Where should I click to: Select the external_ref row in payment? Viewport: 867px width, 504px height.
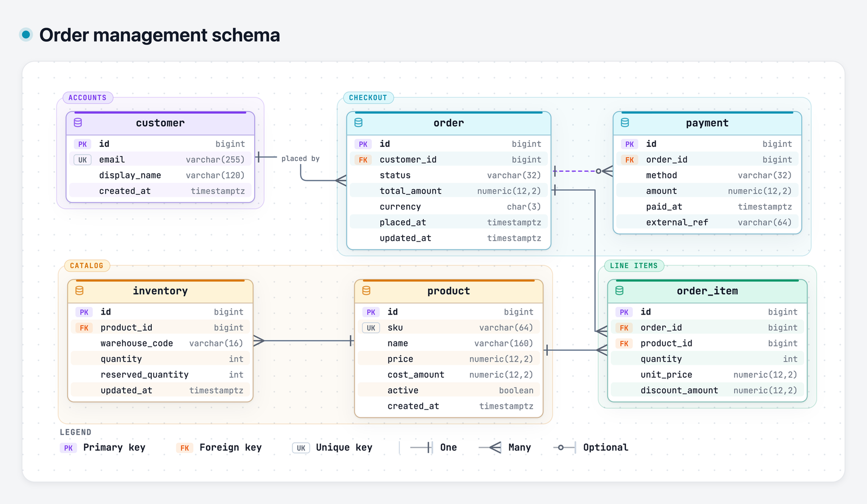click(707, 222)
